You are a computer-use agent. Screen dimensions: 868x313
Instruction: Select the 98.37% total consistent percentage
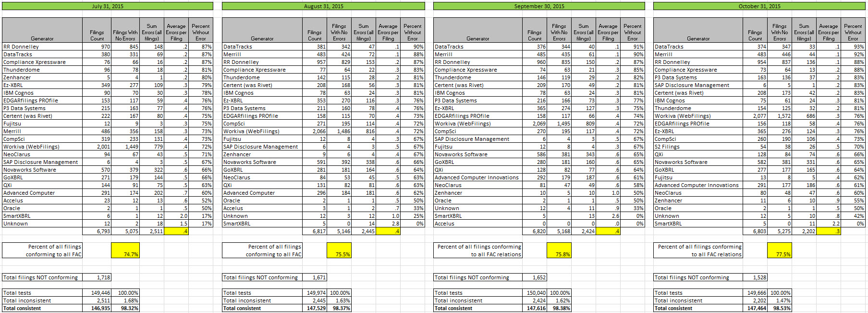(339, 308)
